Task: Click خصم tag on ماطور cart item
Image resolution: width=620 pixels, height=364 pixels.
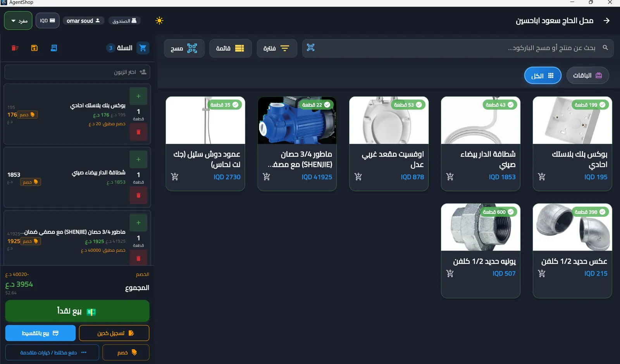Action: (x=31, y=241)
